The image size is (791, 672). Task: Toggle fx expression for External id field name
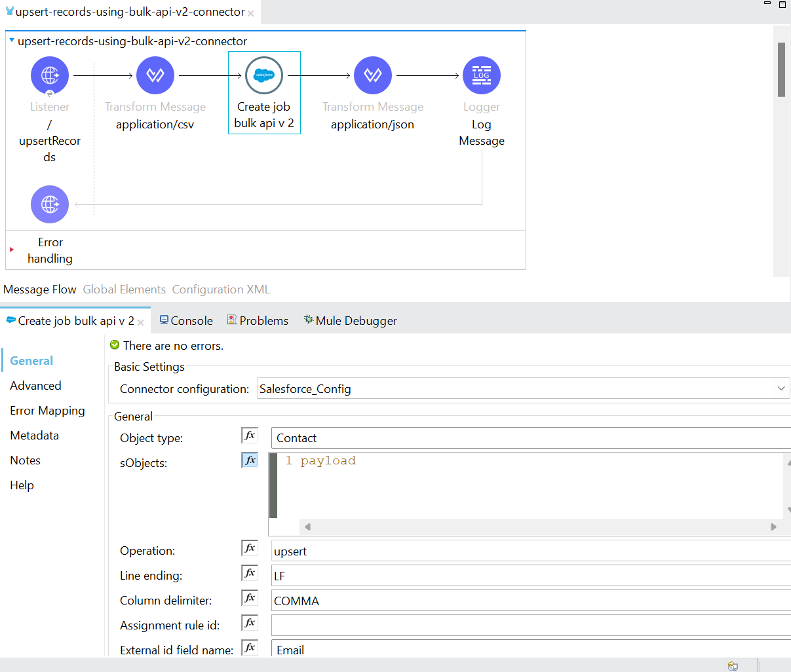250,648
